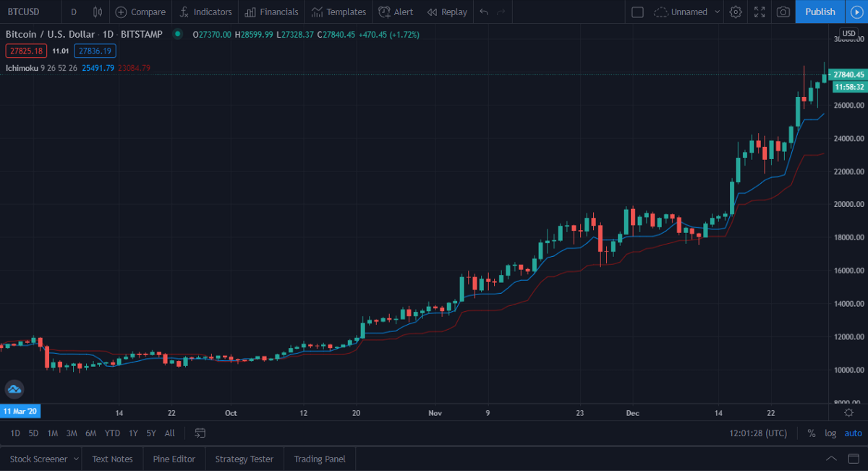Image resolution: width=868 pixels, height=471 pixels.
Task: Click the TradingView cloud logo on chart
Action: tap(14, 389)
